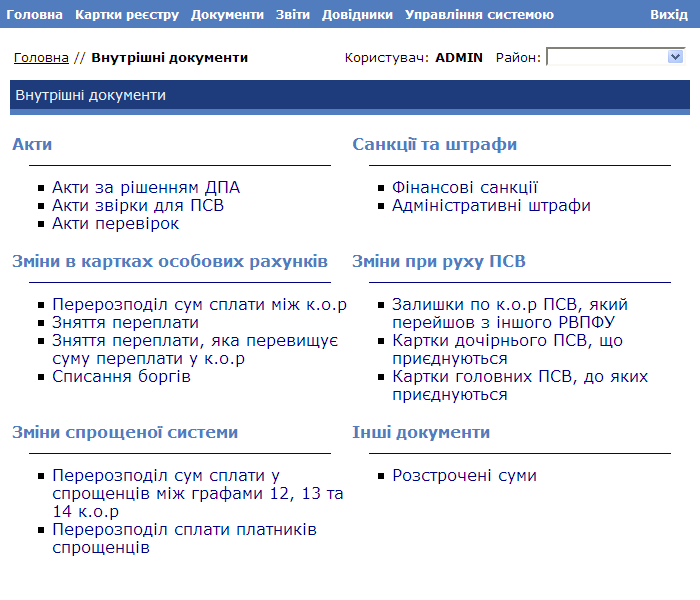Image resolution: width=700 pixels, height=600 pixels.
Task: Open Акти за рішенням ДПА
Action: [146, 188]
